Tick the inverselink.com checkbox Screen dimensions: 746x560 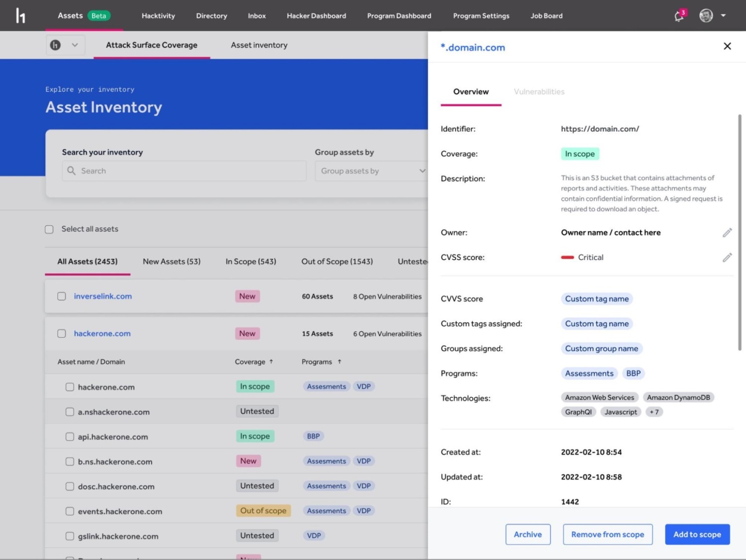(62, 296)
